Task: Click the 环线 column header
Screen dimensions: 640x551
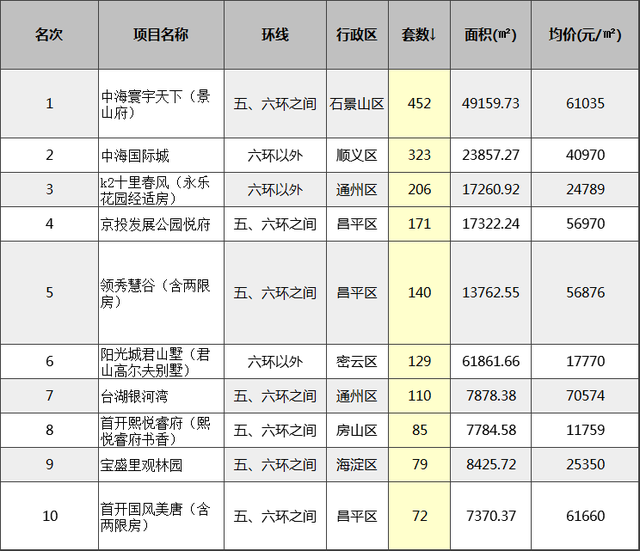Action: (275, 35)
